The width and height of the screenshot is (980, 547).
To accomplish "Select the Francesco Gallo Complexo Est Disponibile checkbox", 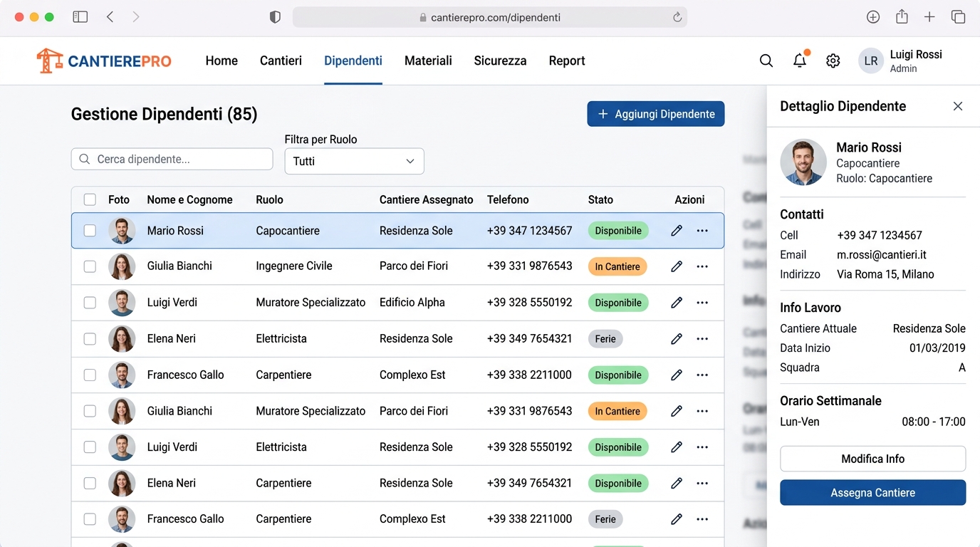I will (90, 375).
